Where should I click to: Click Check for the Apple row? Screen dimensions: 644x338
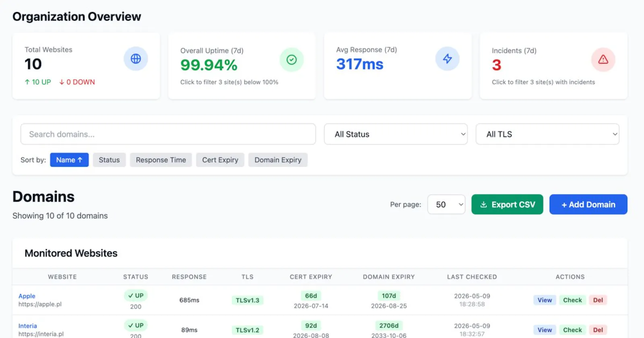click(572, 300)
